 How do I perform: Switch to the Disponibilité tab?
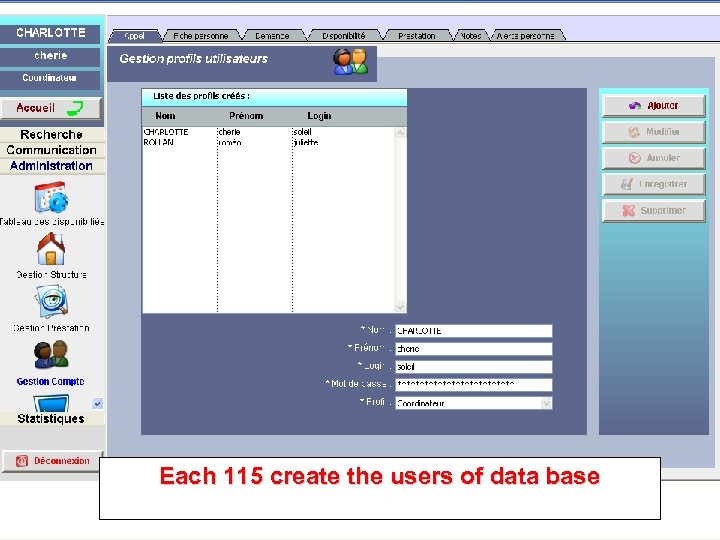pyautogui.click(x=344, y=36)
